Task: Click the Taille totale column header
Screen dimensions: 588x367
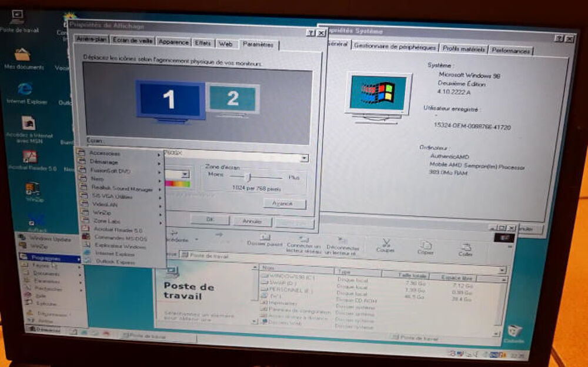Action: pos(405,275)
